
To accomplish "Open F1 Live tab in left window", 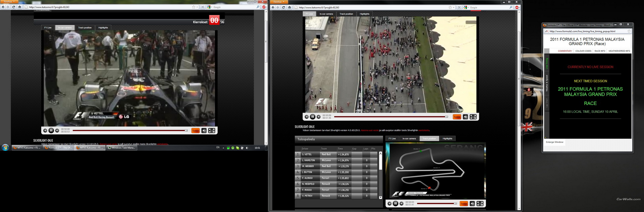I will pyautogui.click(x=48, y=28).
